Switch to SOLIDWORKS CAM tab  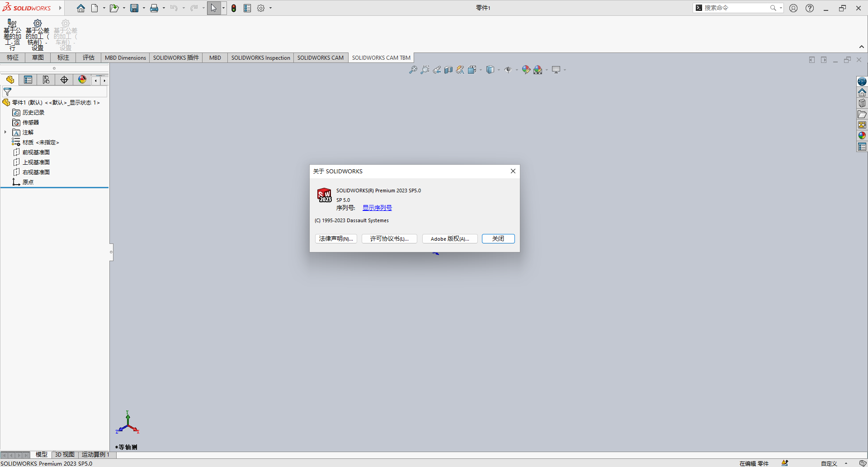(321, 57)
